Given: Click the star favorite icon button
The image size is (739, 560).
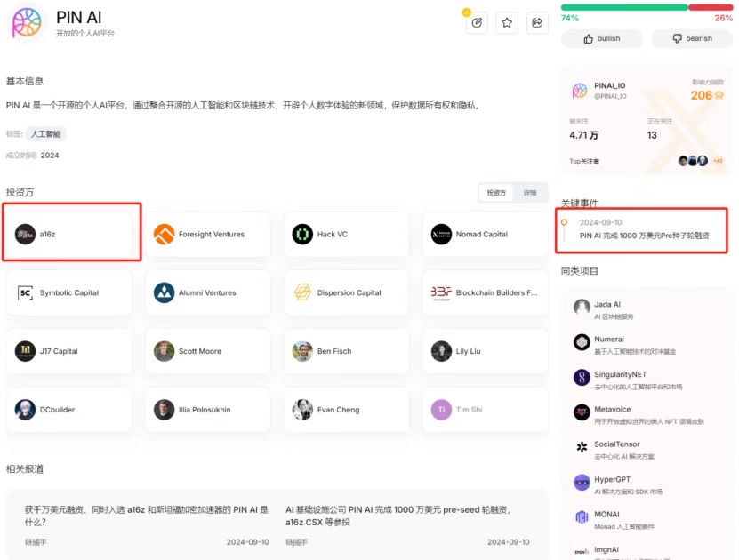Looking at the screenshot, I should point(507,22).
